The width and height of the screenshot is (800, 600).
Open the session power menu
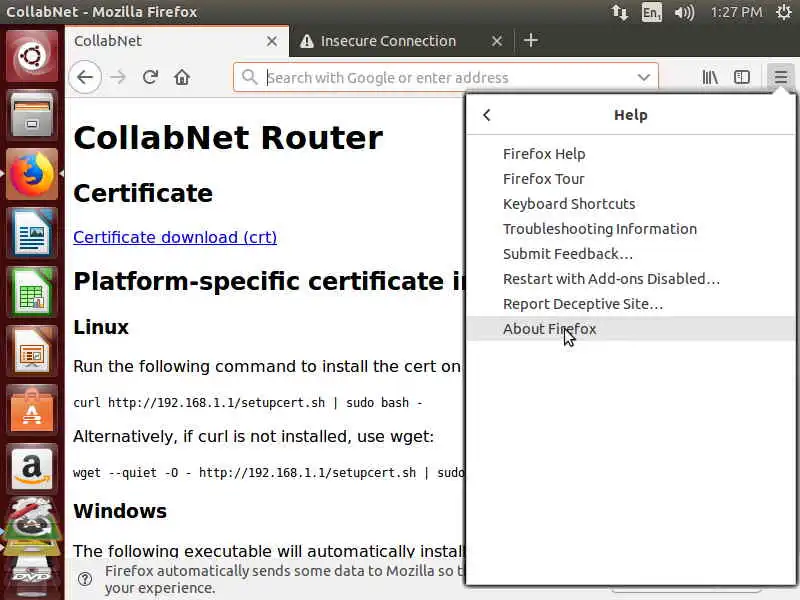tap(784, 12)
